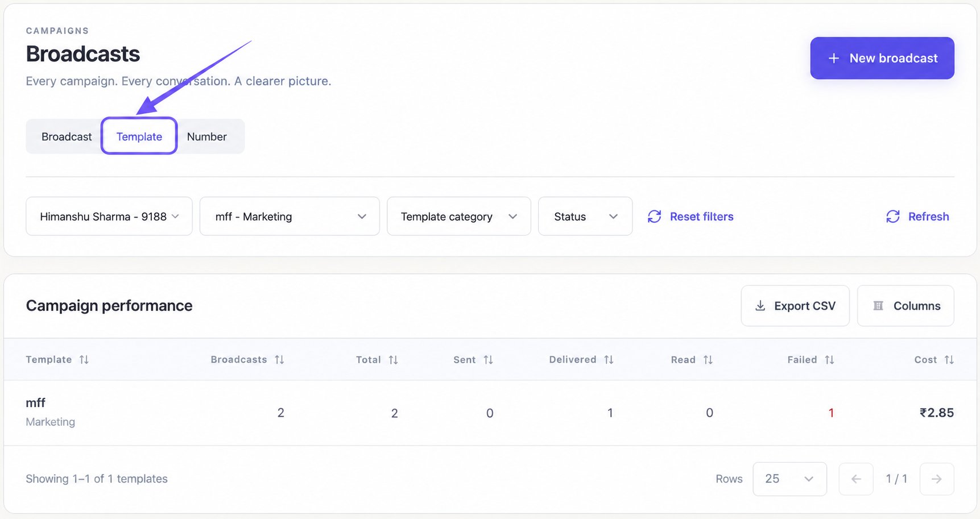Switch to the Number tab
The height and width of the screenshot is (519, 980).
207,136
